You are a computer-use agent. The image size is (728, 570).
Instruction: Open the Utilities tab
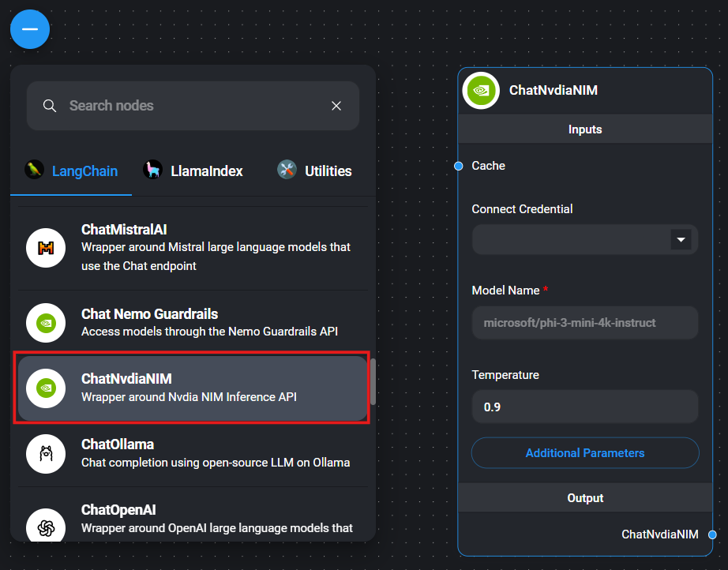[x=314, y=171]
